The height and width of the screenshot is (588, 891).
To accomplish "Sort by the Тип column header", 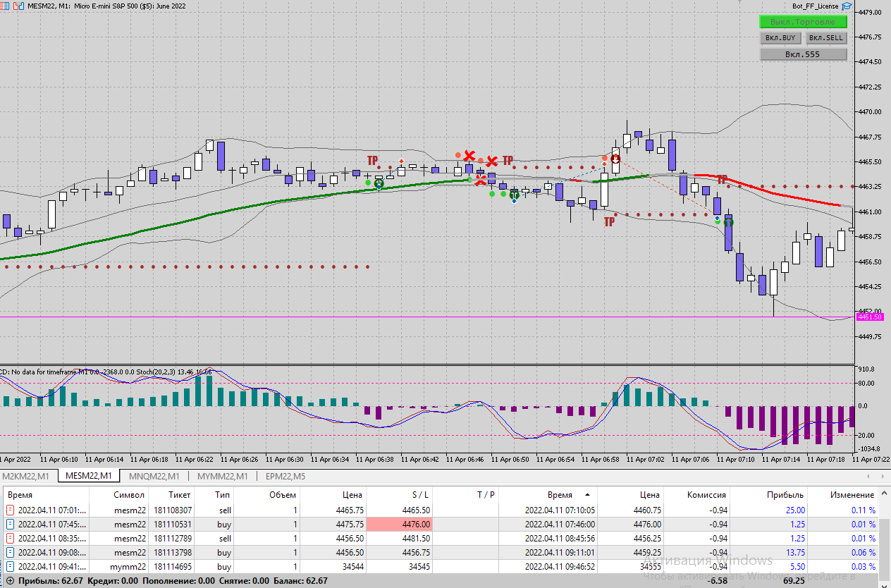I will (x=223, y=495).
